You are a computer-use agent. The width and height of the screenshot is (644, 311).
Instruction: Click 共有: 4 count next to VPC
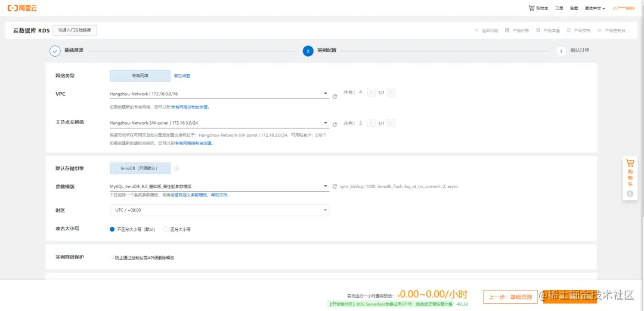click(x=352, y=93)
